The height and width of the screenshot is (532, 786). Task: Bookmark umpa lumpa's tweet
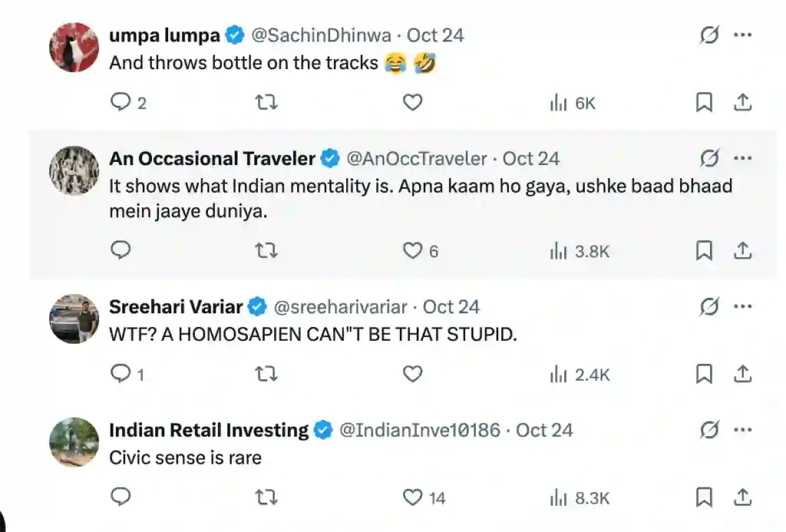(x=704, y=102)
